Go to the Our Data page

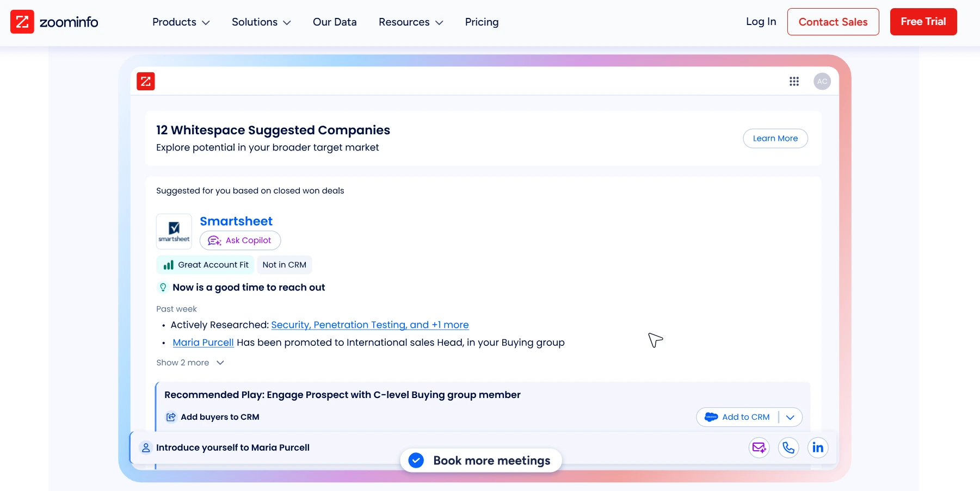pyautogui.click(x=335, y=22)
